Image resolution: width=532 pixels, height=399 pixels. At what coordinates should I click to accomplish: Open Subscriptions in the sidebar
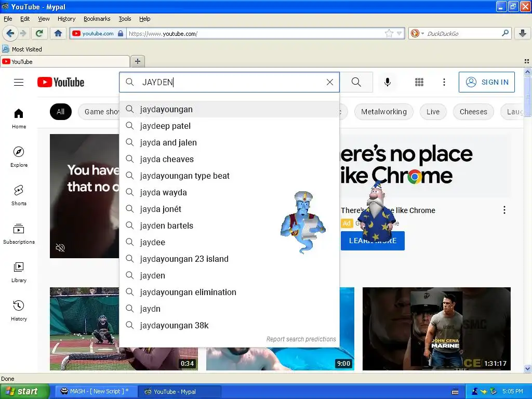coord(19,234)
